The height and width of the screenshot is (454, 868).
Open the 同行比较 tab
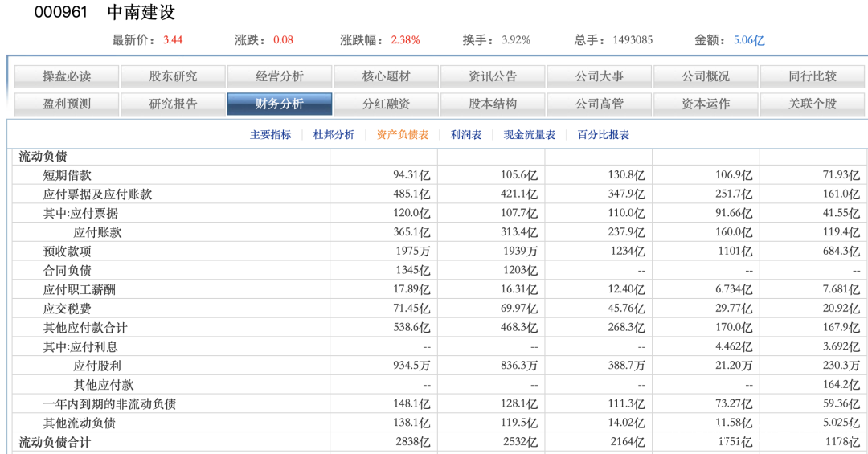point(812,76)
